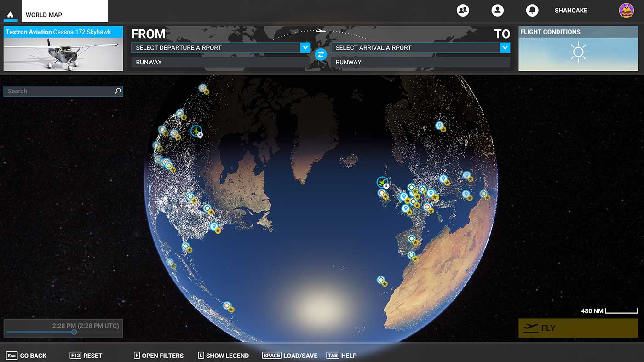Select the live player aircraft icon near Ireland
Screen dimensions: 644x362
coord(382,183)
